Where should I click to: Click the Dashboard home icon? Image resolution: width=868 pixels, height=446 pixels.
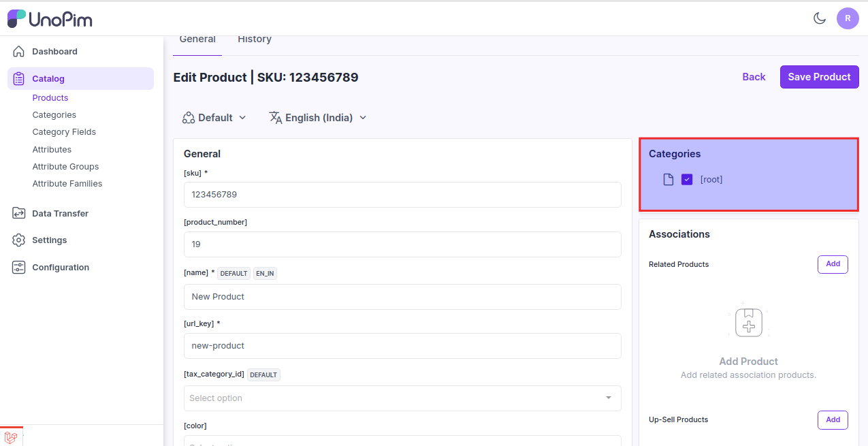pyautogui.click(x=19, y=52)
